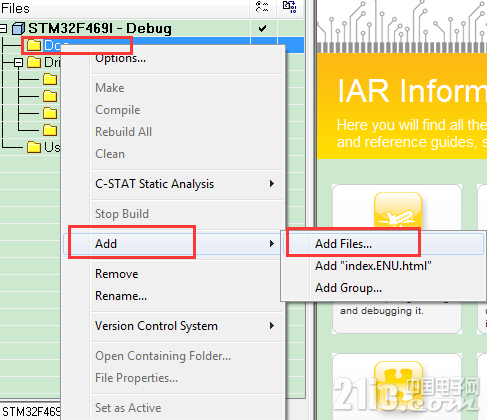Screen dimensions: 487x420
Task: Click the binary output column header icon
Action: 289,7
